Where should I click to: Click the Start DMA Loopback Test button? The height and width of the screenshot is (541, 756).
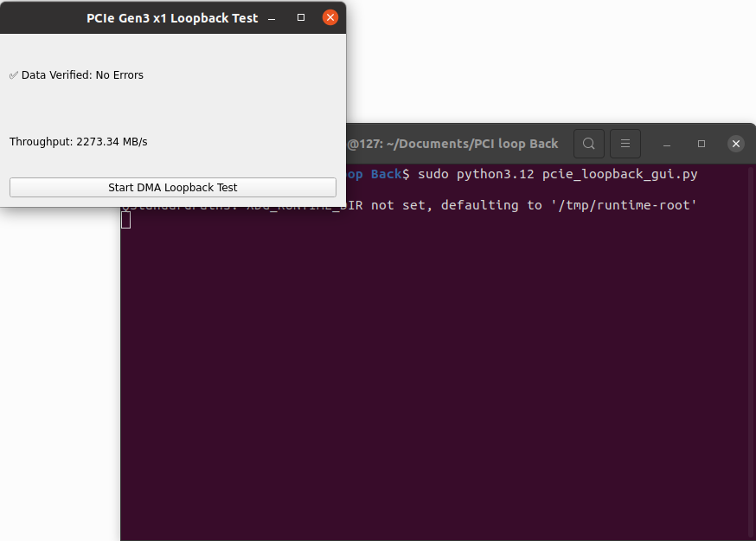pyautogui.click(x=172, y=187)
